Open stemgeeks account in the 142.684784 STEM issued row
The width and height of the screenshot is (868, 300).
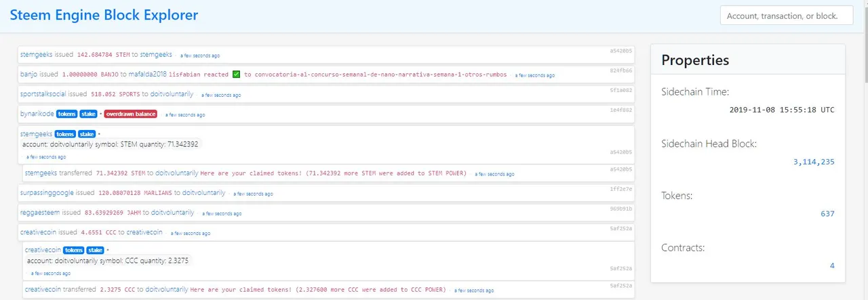click(36, 54)
